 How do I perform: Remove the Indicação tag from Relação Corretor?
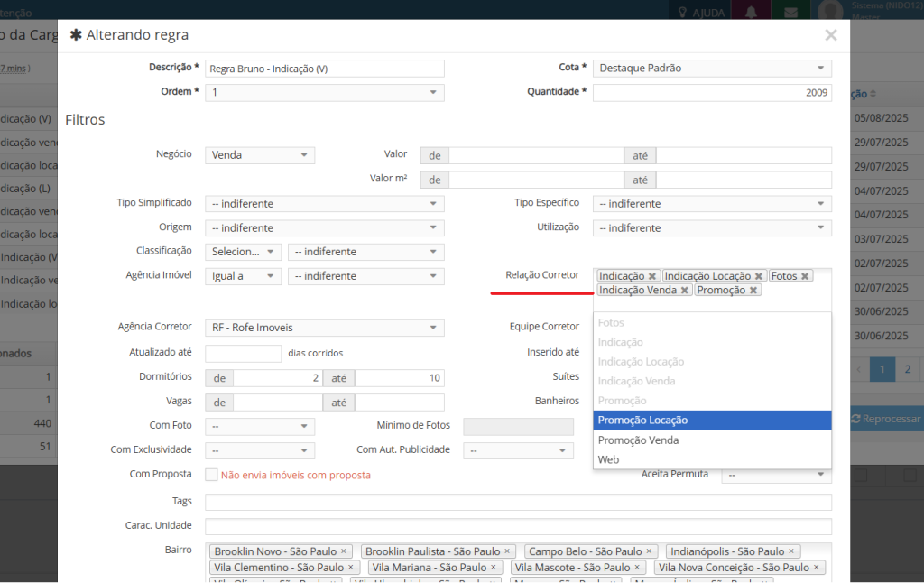coord(651,276)
